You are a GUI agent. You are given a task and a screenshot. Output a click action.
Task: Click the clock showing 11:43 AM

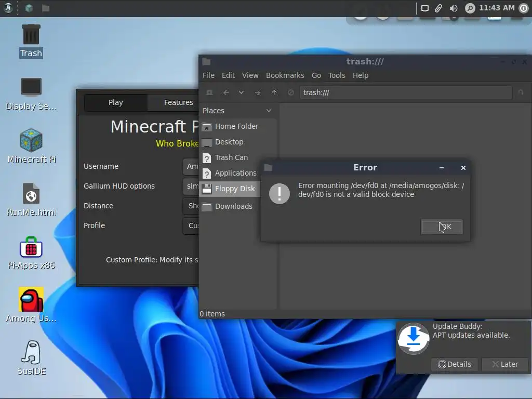point(497,8)
